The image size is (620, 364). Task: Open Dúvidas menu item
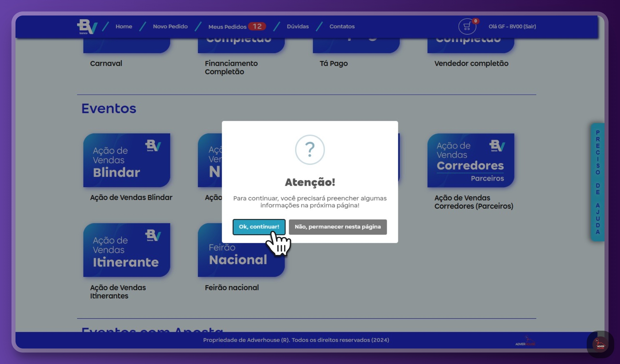[x=298, y=26]
